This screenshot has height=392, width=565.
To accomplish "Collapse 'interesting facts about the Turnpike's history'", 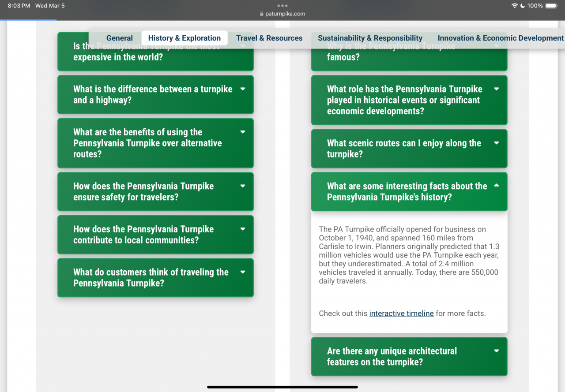I will pos(409,191).
